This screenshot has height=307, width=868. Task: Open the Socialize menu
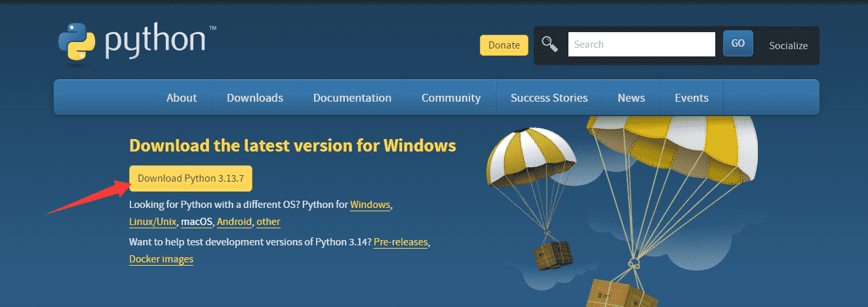coord(789,45)
